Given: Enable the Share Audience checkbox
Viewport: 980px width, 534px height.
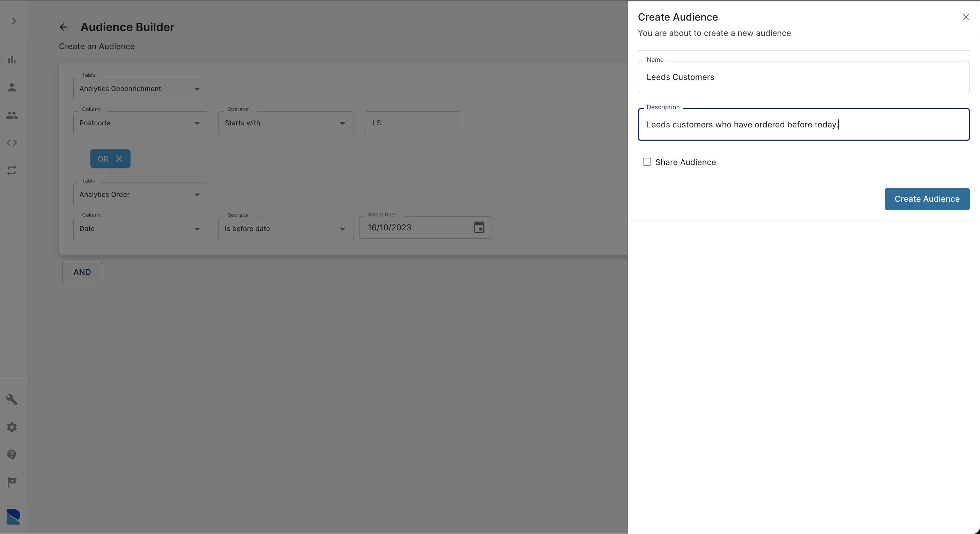Looking at the screenshot, I should 647,162.
